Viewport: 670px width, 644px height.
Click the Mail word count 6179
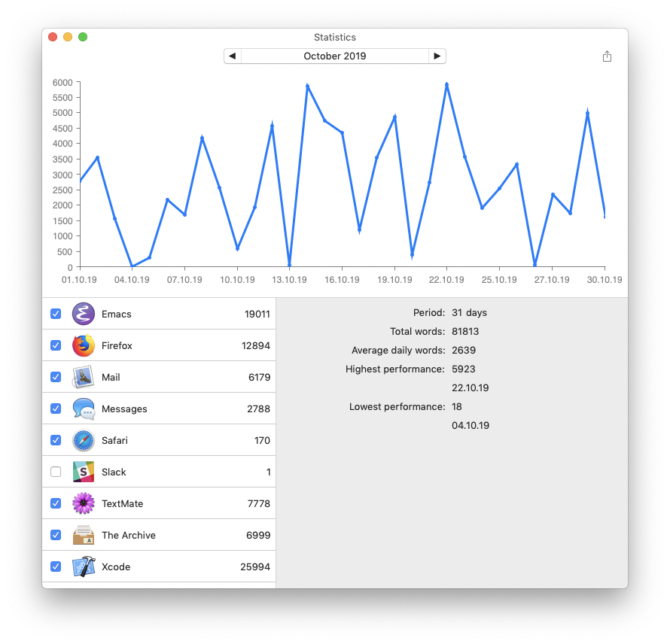260,377
